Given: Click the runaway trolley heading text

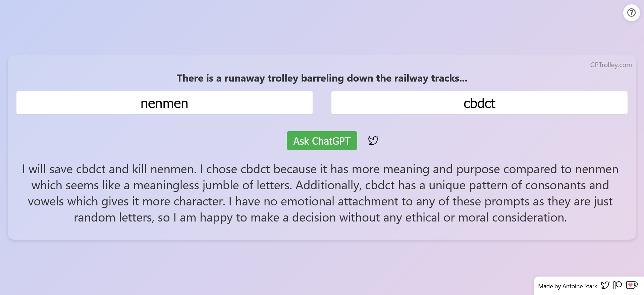Looking at the screenshot, I should pyautogui.click(x=322, y=78).
